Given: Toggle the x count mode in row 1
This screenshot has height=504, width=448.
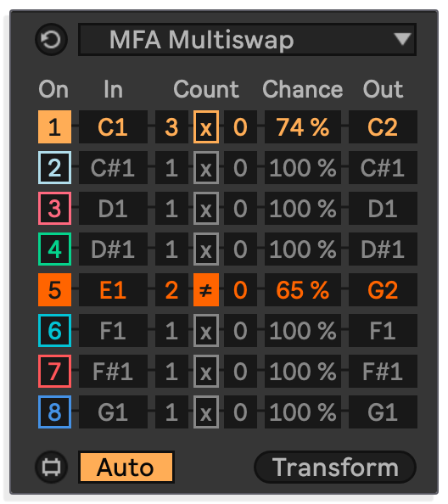Looking at the screenshot, I should click(206, 127).
